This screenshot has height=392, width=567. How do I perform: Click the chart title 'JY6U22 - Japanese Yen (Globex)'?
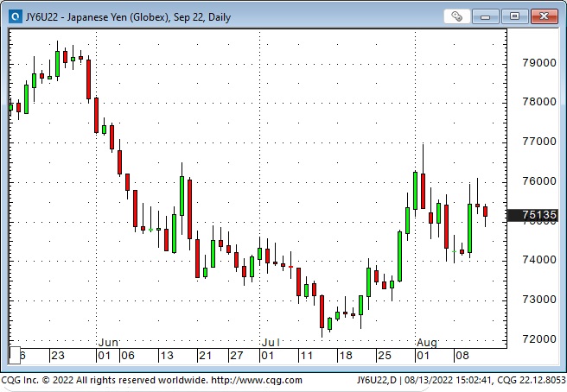[97, 17]
